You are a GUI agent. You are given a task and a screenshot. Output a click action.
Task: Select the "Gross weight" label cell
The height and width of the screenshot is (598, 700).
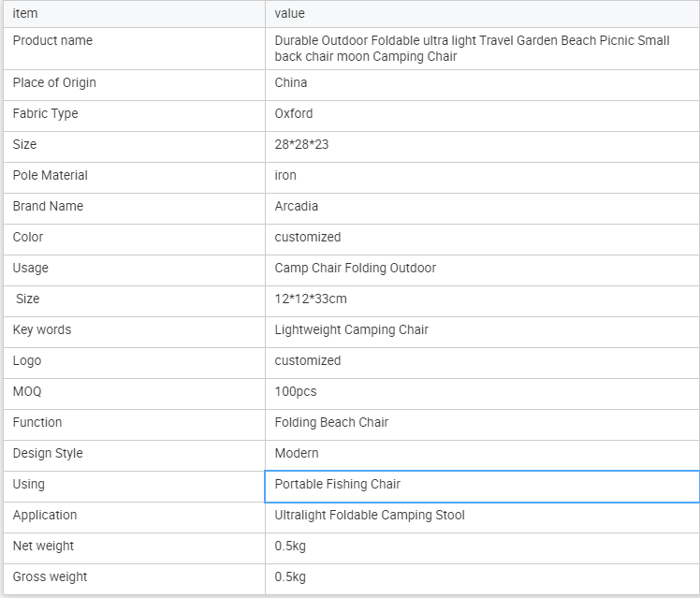(50, 576)
